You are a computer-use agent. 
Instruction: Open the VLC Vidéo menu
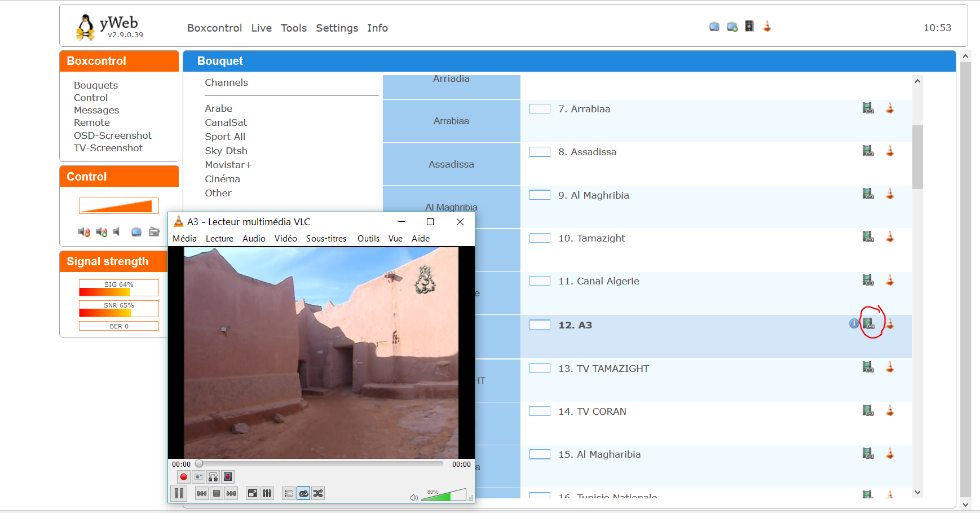[x=286, y=239]
